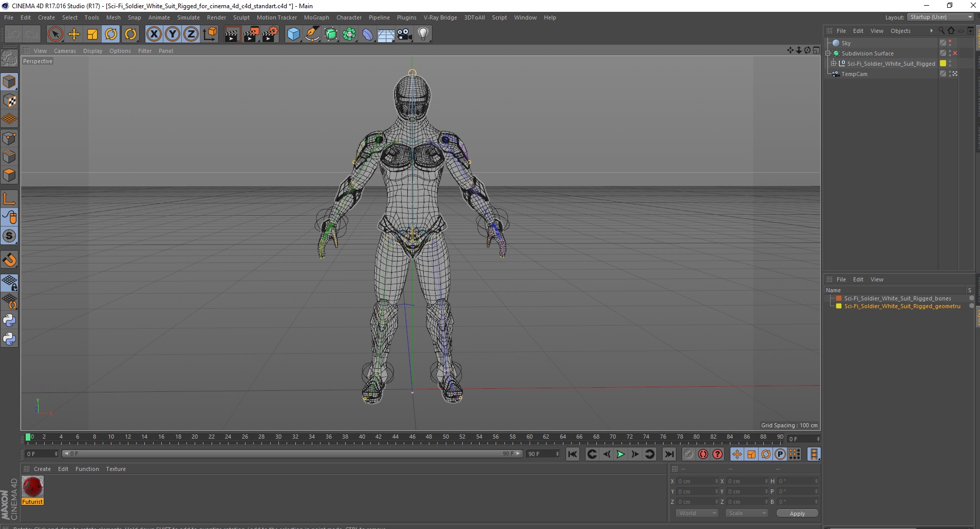Click the Apply button

(797, 514)
